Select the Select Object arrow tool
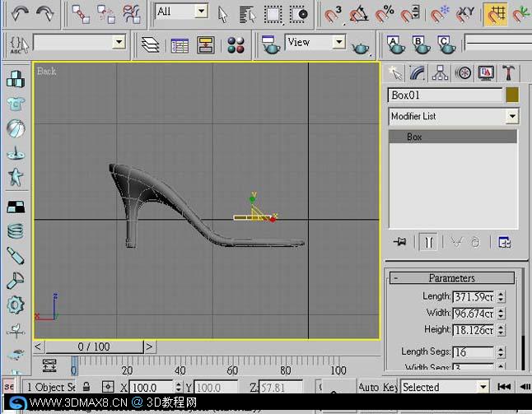This screenshot has width=532, height=414. (x=222, y=15)
